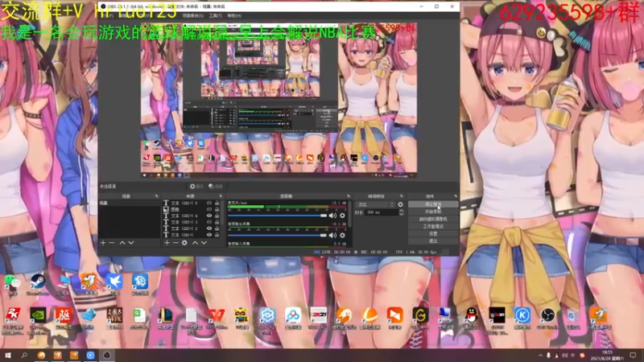Click 麦克风/Aux blue volume slider

(277, 216)
